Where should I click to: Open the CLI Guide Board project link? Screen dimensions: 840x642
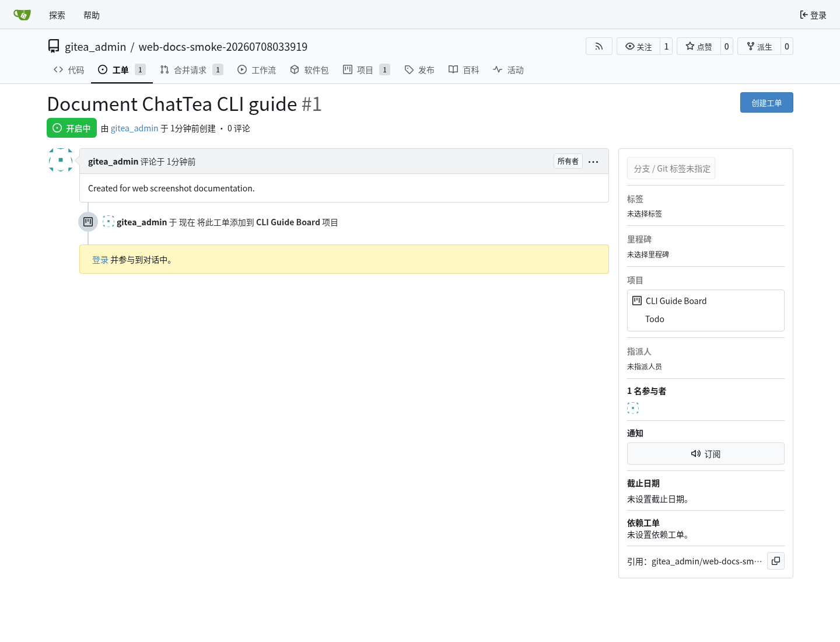coord(676,301)
